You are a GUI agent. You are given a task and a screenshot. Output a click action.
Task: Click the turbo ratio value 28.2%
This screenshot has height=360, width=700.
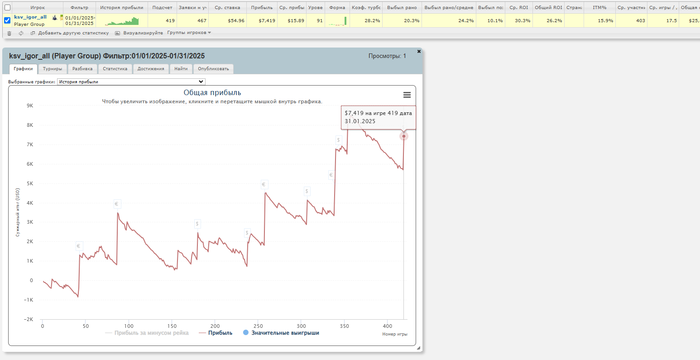[373, 21]
